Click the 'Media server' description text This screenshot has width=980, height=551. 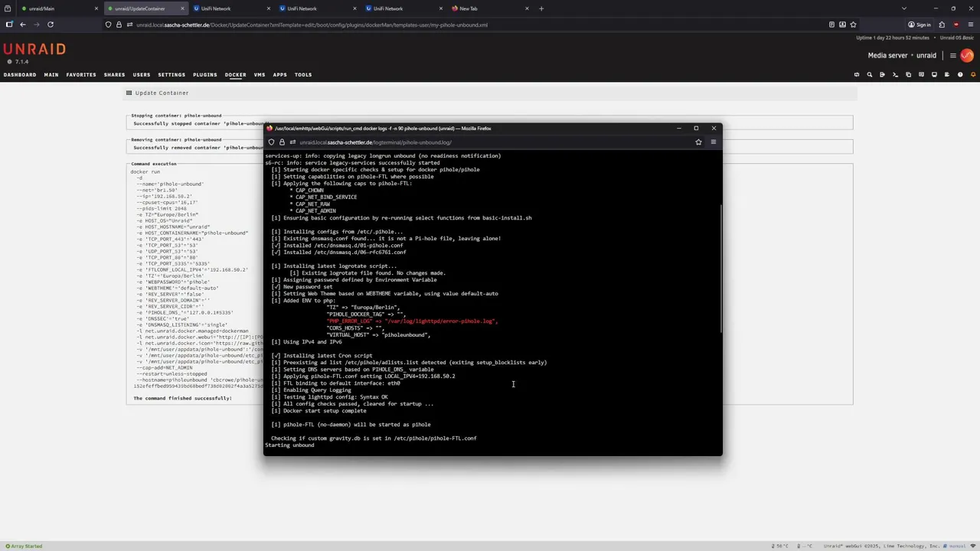(887, 55)
